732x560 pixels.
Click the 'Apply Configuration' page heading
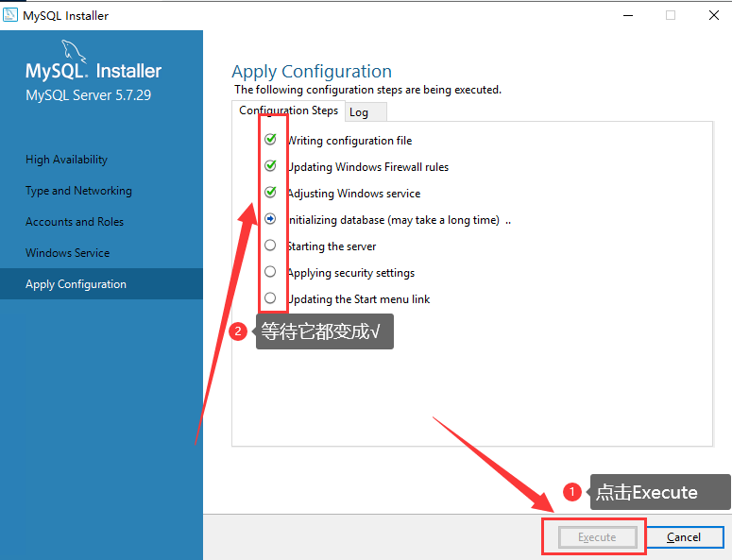(312, 72)
